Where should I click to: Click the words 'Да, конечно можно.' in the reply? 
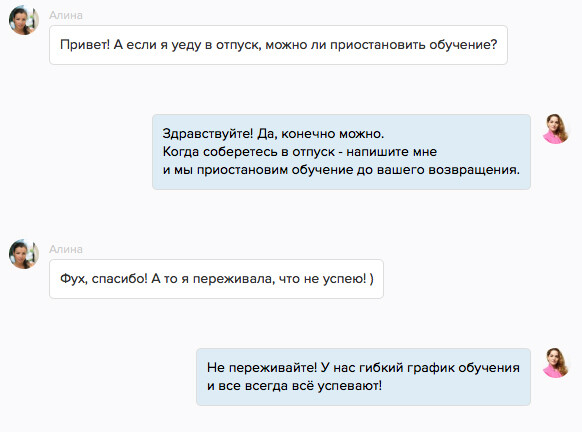(321, 134)
